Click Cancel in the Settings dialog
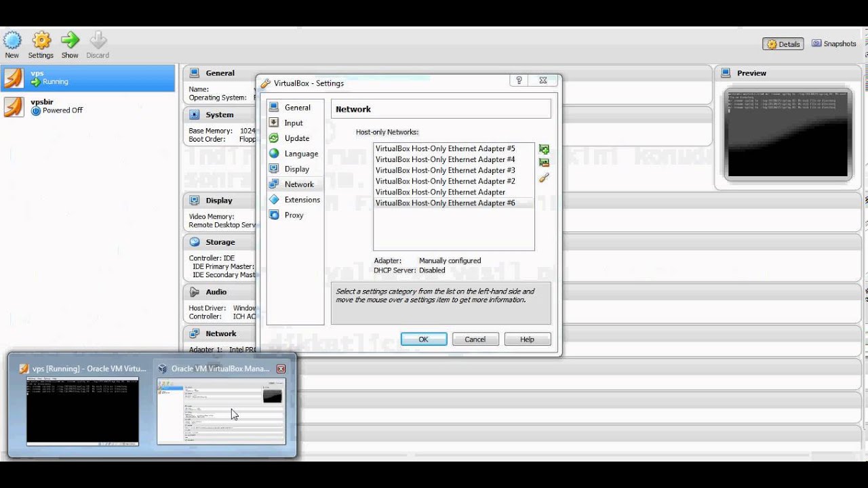The height and width of the screenshot is (488, 868). (x=475, y=340)
